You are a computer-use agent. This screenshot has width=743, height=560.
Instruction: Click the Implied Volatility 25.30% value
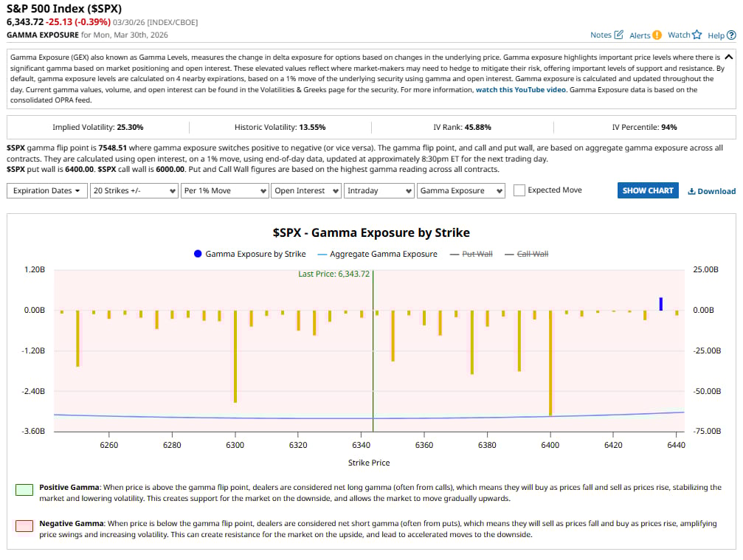tap(130, 127)
